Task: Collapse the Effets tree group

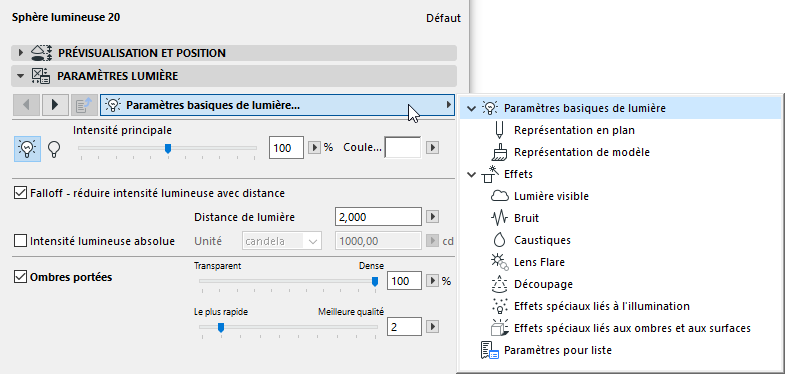Action: coord(471,174)
